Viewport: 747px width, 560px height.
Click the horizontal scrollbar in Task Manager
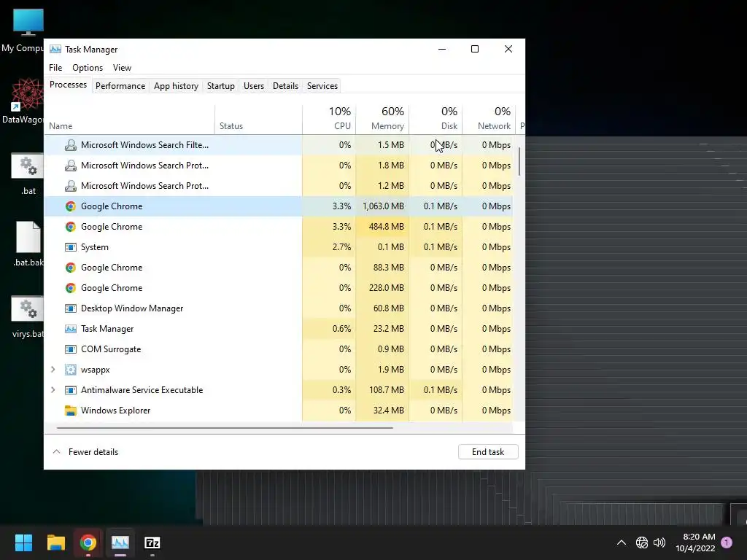(x=225, y=428)
